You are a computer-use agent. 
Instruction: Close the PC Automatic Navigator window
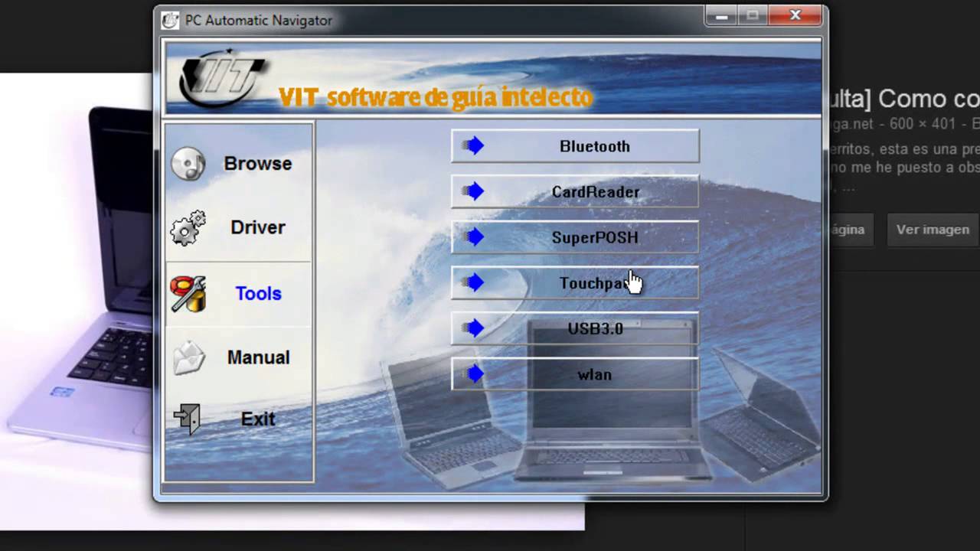coord(795,15)
